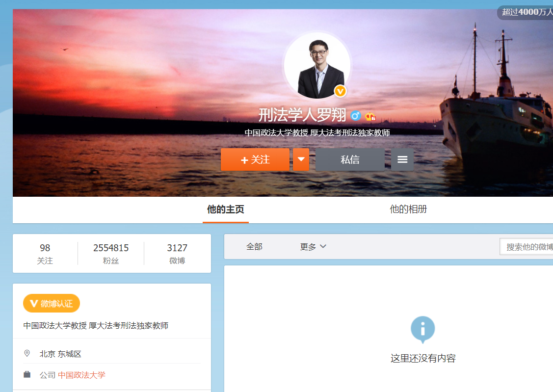Click the blue male gender icon
553x392 pixels.
pyautogui.click(x=356, y=116)
